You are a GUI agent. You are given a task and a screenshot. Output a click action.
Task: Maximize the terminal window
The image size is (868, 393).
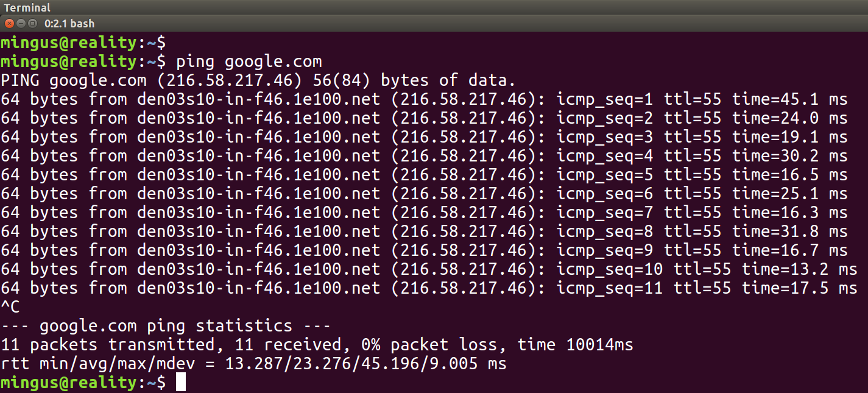pyautogui.click(x=32, y=24)
